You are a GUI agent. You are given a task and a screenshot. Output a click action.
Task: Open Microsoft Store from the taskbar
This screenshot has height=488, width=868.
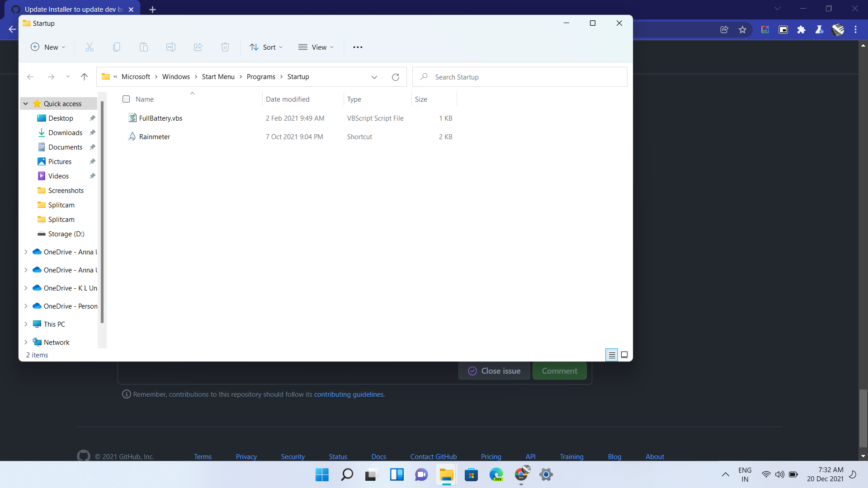(x=472, y=475)
